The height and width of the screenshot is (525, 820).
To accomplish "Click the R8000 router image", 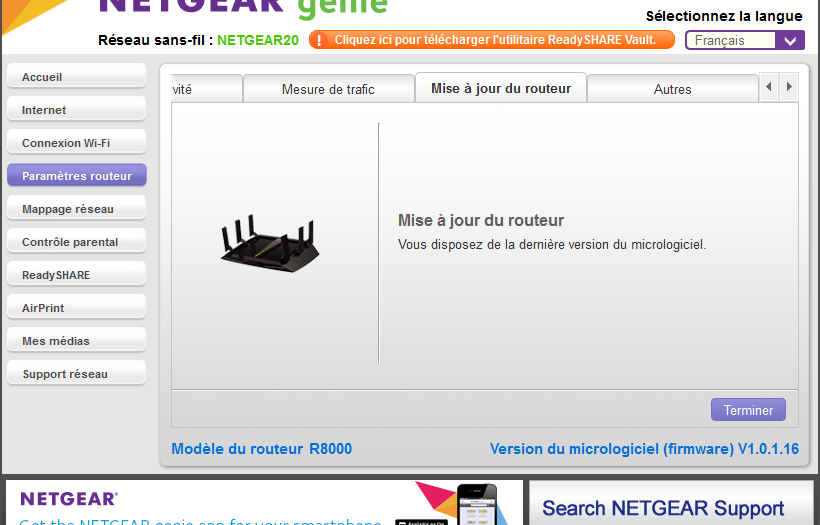I will (268, 243).
